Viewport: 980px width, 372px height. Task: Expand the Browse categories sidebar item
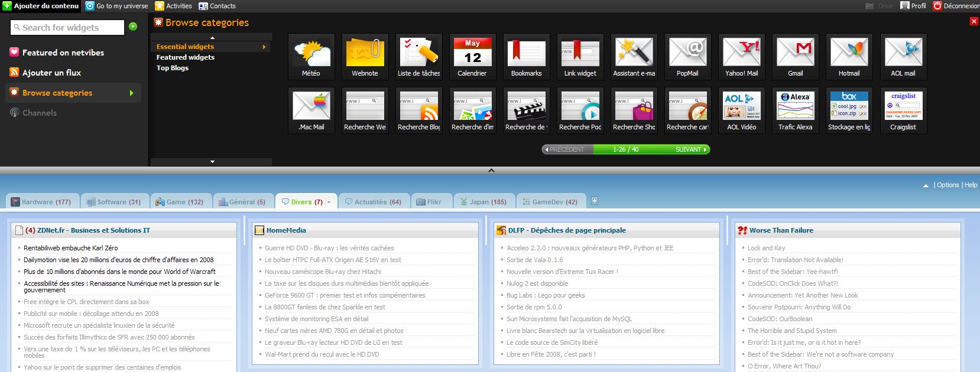pos(73,93)
